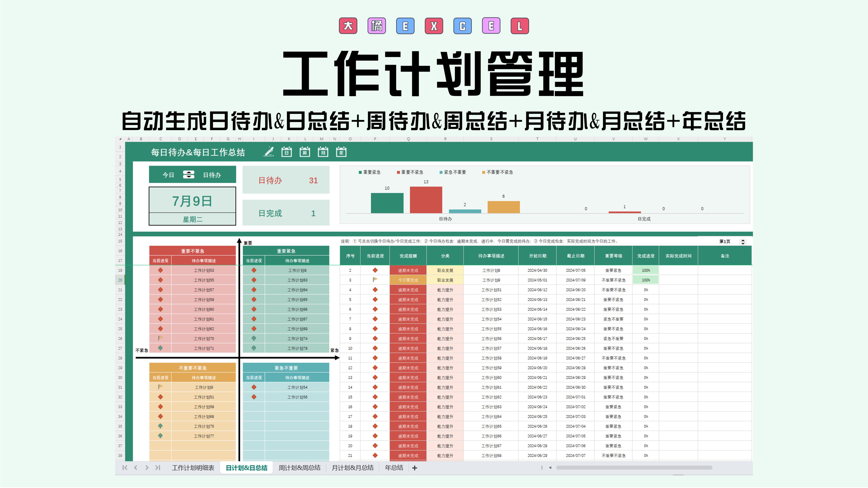Select the 完成提醒 column header
Viewport: 868px width, 488px height.
pos(408,256)
